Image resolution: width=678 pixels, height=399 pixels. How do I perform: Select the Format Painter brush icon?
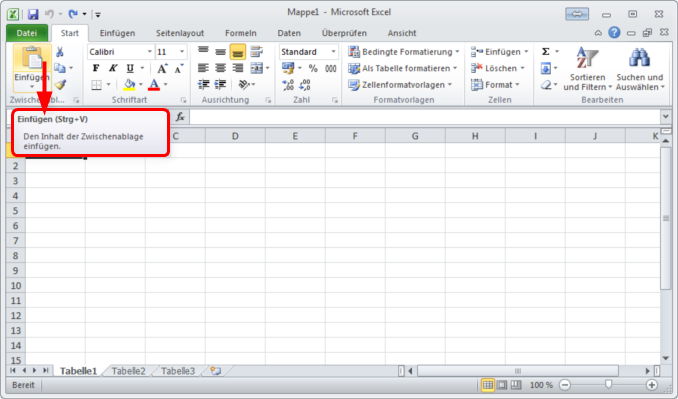pos(61,85)
